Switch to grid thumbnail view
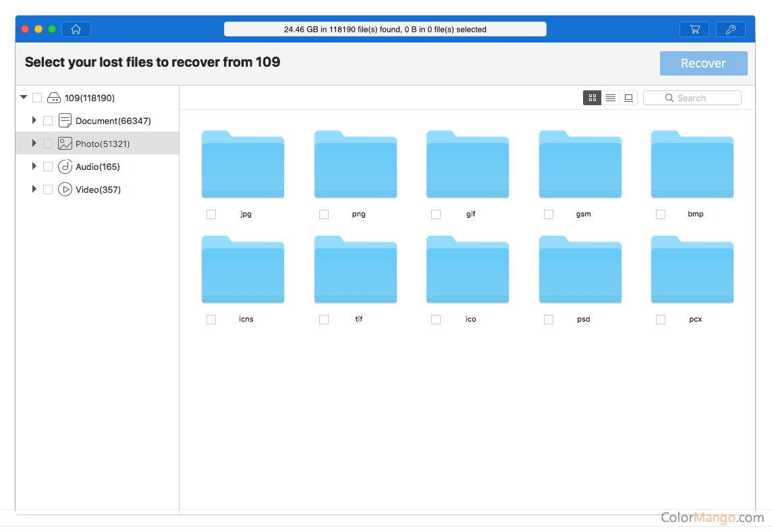The height and width of the screenshot is (532, 772). coord(592,98)
